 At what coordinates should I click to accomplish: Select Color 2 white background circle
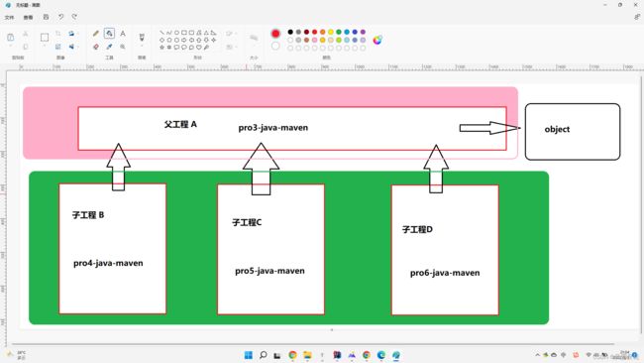tap(275, 46)
